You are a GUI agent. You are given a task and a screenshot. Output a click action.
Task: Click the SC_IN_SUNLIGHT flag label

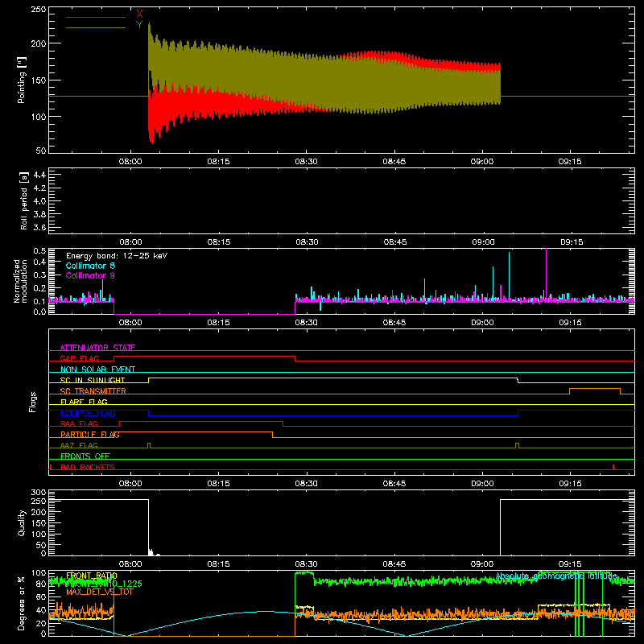tap(93, 380)
